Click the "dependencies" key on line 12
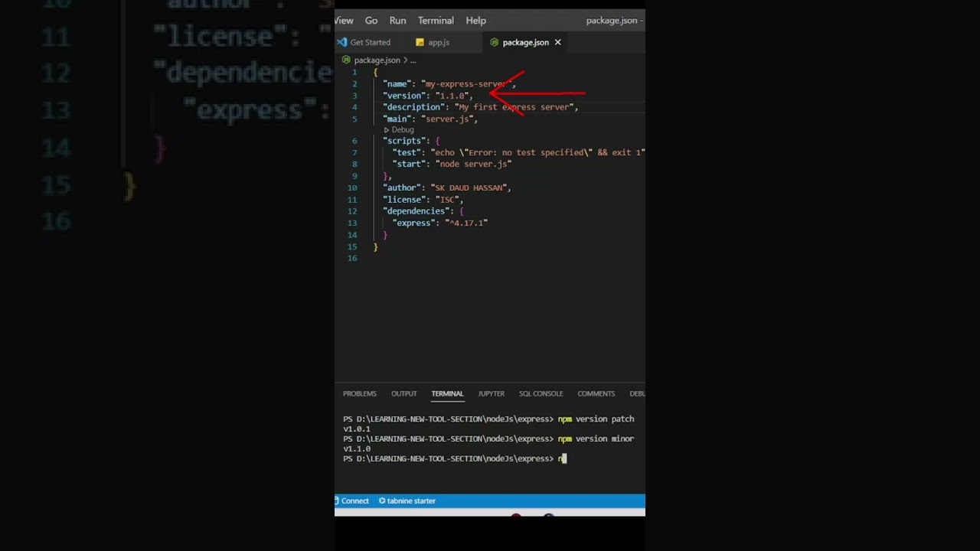The width and height of the screenshot is (980, 551). click(x=416, y=211)
